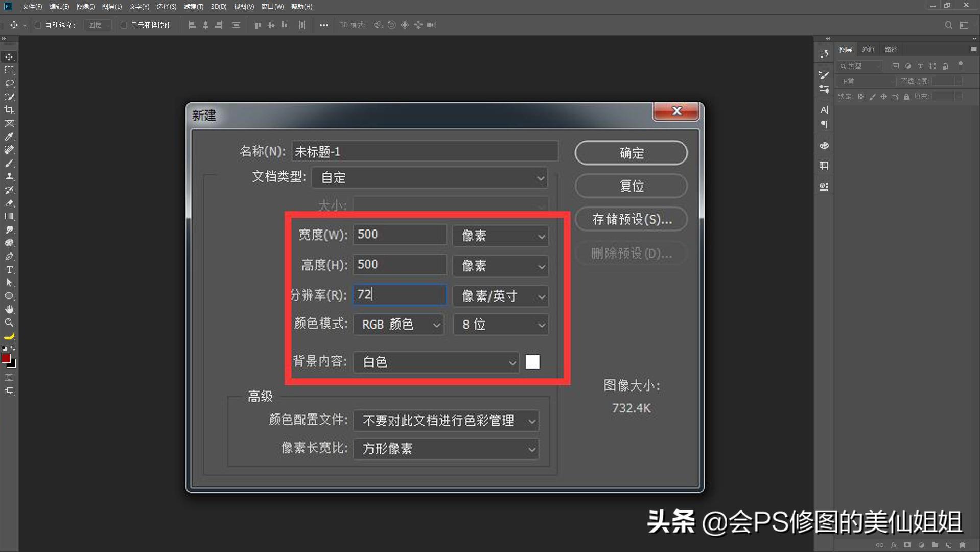
Task: Select the Rectangular Marquee tool
Action: (x=9, y=70)
